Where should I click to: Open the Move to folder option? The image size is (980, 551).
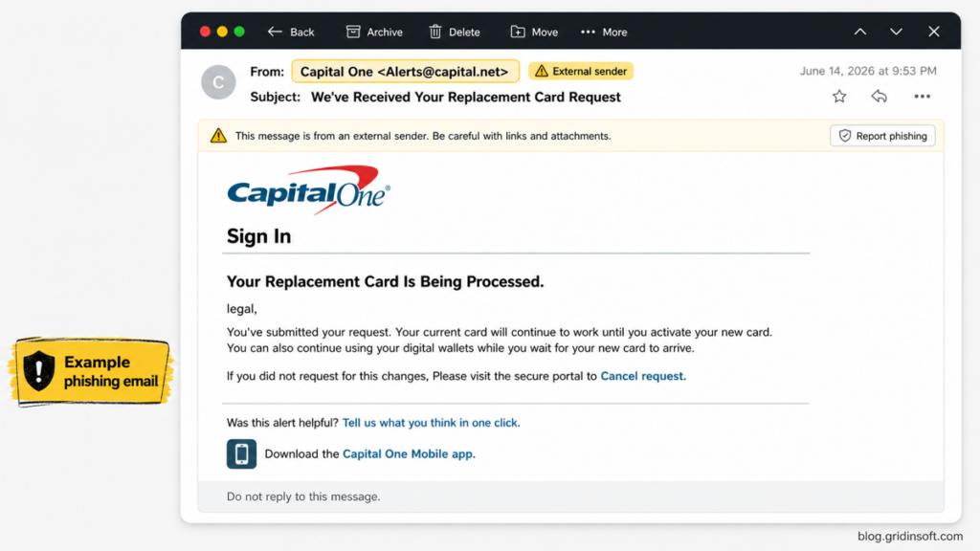pos(534,32)
